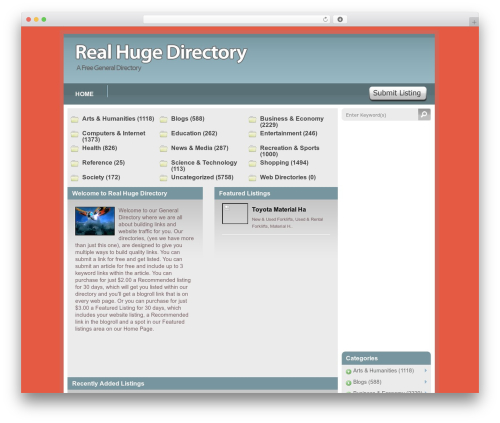Click the Blogs folder icon

pyautogui.click(x=163, y=119)
